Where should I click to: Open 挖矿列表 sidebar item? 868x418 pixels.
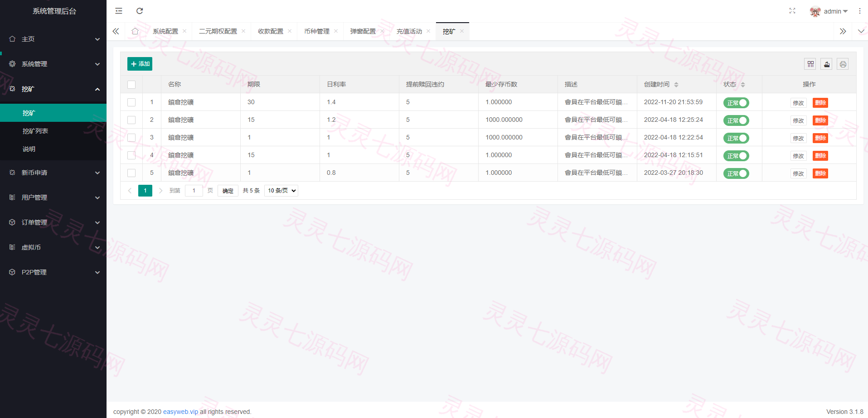coord(53,131)
